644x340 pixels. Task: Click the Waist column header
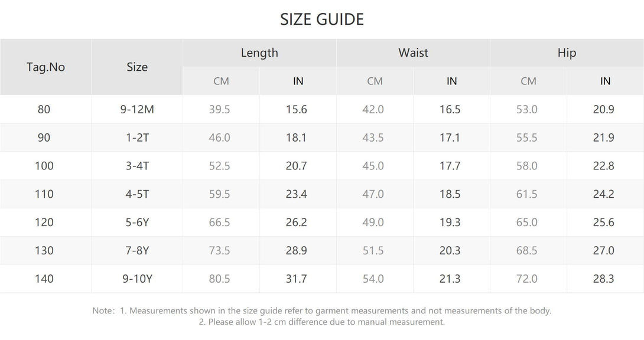pyautogui.click(x=413, y=53)
